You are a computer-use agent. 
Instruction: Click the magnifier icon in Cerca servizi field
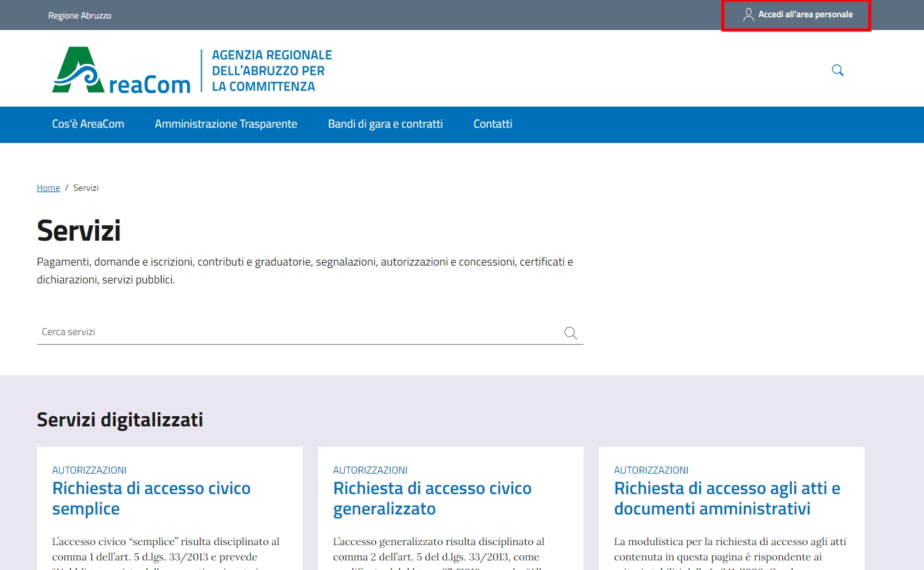[570, 333]
